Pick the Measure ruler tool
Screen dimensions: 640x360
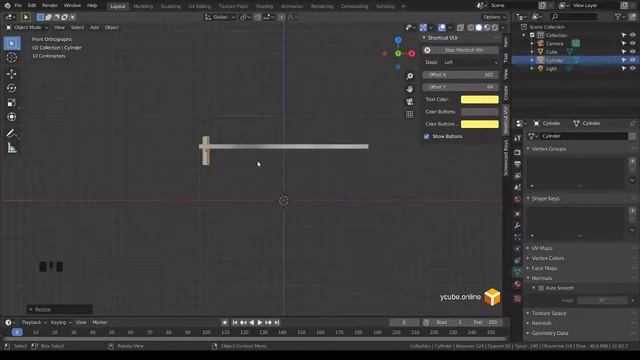[12, 148]
